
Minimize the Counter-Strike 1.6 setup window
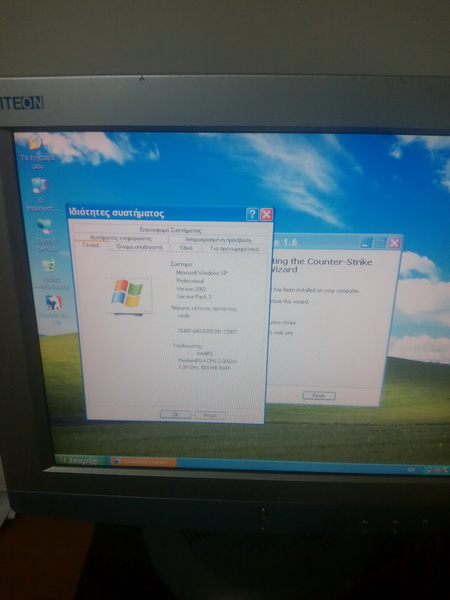point(366,243)
